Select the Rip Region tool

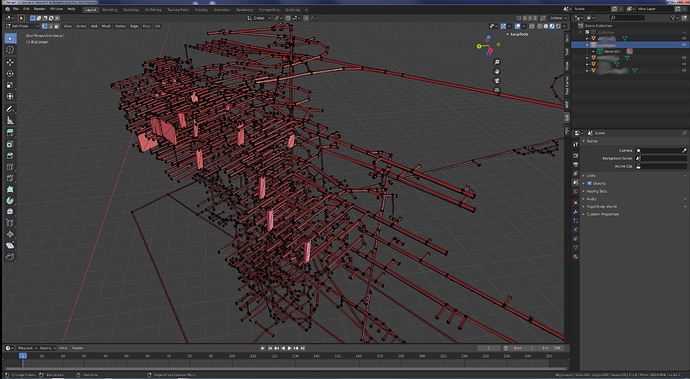pos(10,257)
